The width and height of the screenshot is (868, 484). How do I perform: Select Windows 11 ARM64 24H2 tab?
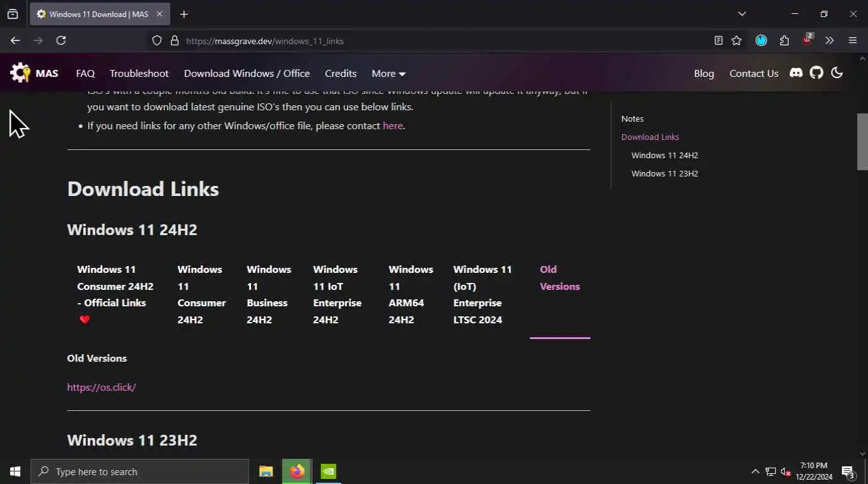coord(411,294)
